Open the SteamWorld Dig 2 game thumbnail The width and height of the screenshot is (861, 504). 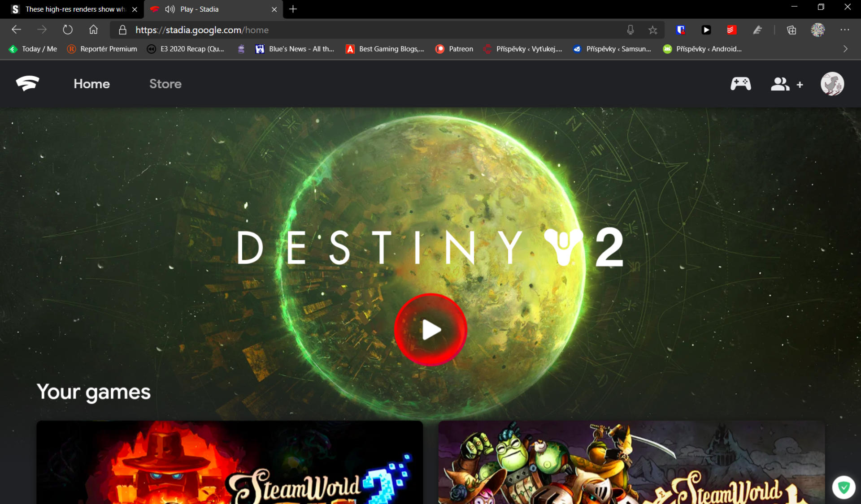[229, 462]
